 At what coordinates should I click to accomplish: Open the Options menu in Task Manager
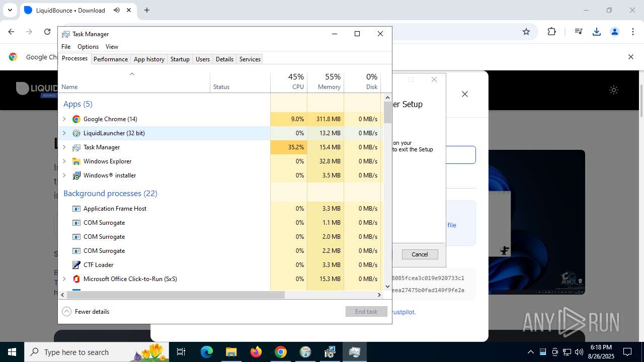88,47
